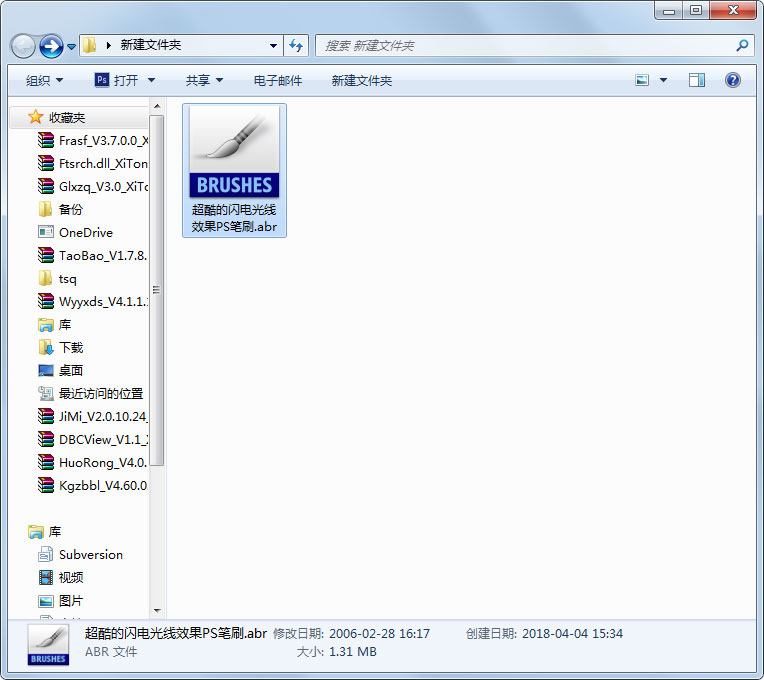
Task: Click the change view icon
Action: point(642,80)
